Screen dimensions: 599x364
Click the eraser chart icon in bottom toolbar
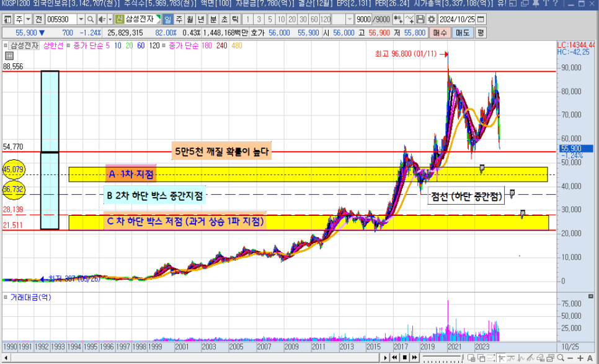(x=540, y=358)
